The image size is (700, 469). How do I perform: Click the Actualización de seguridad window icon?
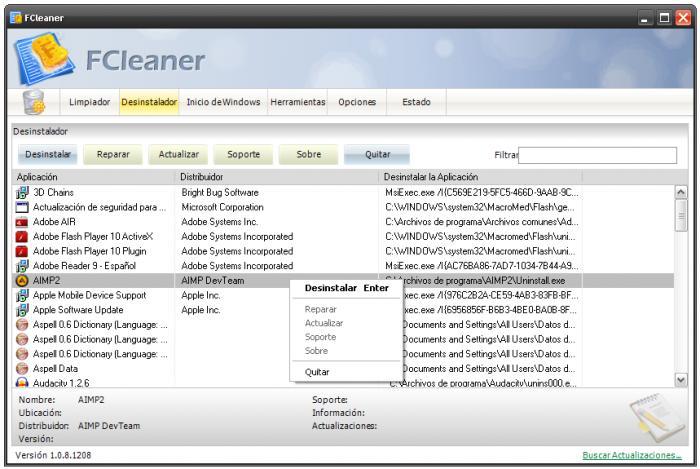coord(22,207)
